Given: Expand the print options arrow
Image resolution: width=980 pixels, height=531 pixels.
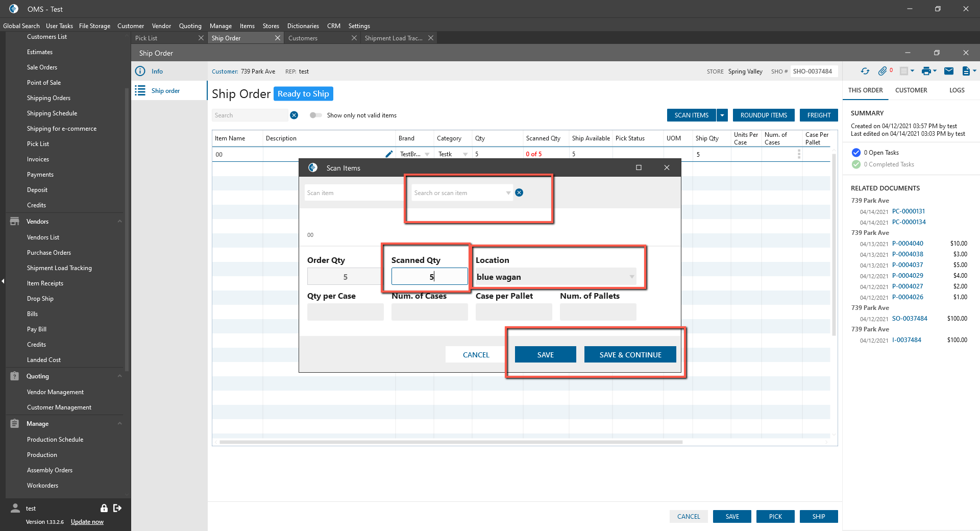Looking at the screenshot, I should point(935,71).
